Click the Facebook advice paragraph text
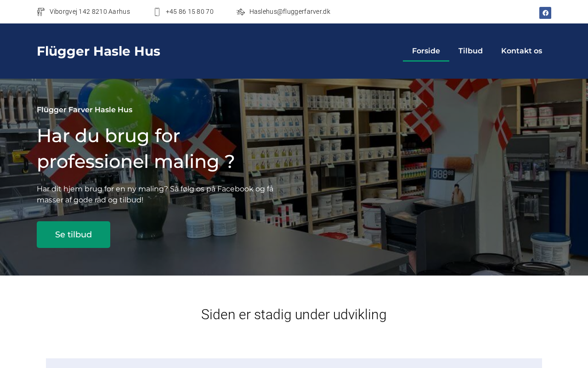588x368 pixels. click(155, 195)
